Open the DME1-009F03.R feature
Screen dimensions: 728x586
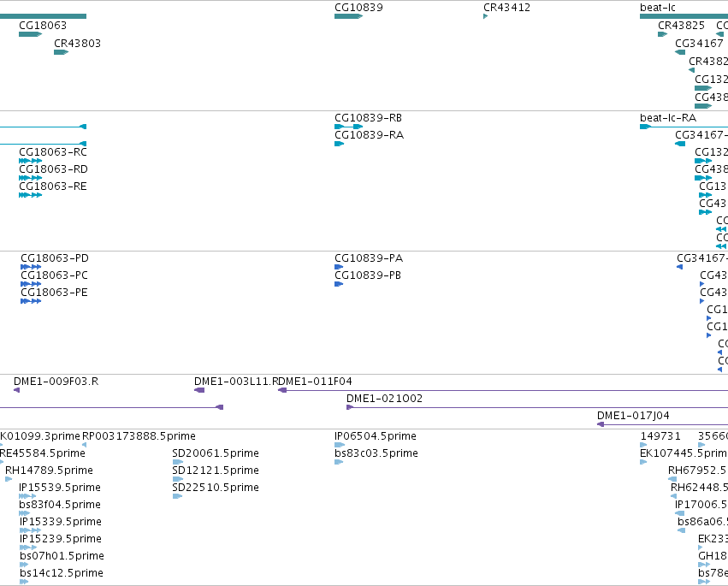point(56,382)
